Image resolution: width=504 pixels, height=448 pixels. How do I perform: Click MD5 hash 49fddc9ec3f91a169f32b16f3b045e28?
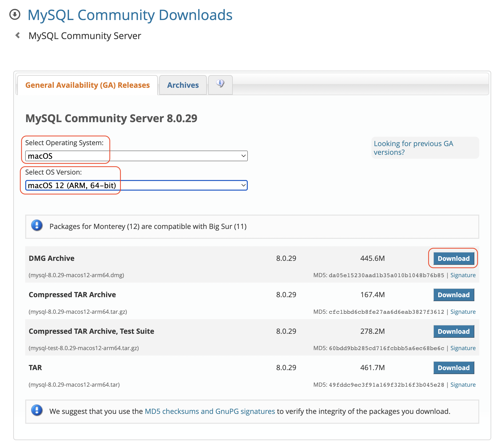click(386, 385)
